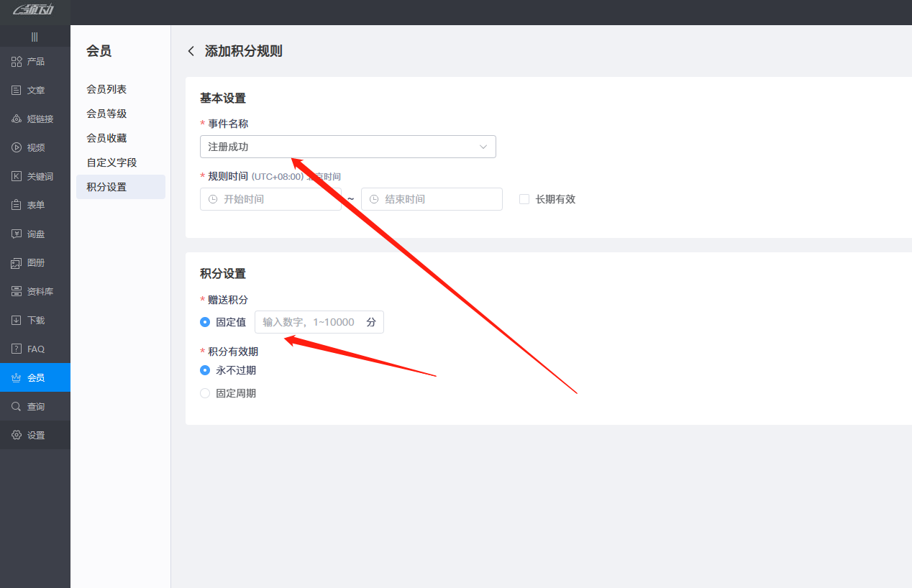
Task: Open the 短链接 module
Action: 35,119
